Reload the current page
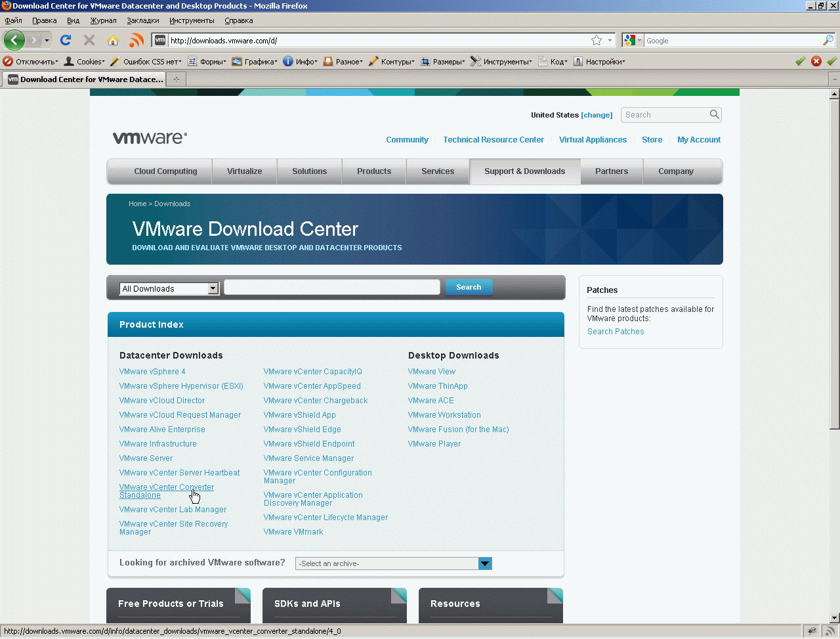 tap(66, 41)
